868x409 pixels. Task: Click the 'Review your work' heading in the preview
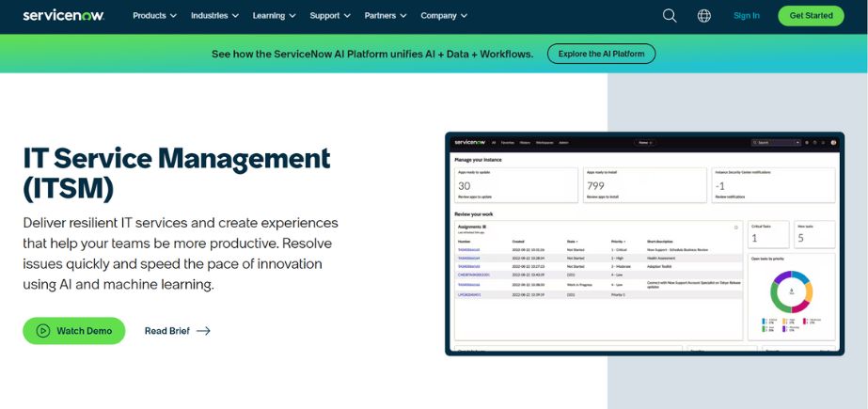pyautogui.click(x=474, y=214)
